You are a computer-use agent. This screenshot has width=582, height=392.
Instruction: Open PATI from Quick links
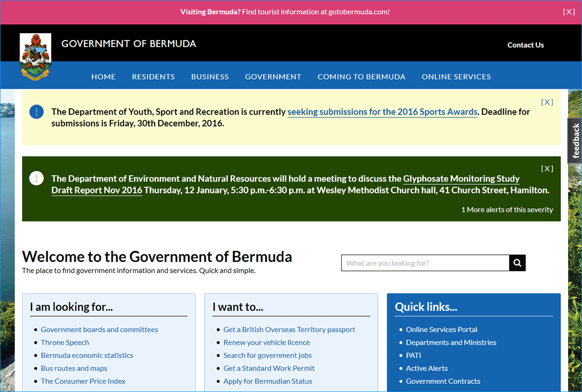tap(413, 355)
